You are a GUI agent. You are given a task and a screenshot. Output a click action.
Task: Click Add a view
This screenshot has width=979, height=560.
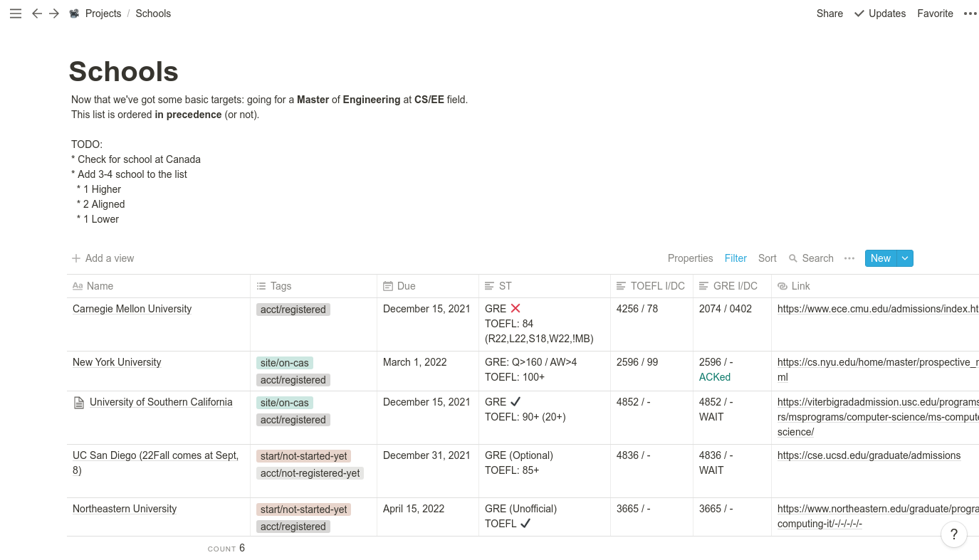point(103,258)
